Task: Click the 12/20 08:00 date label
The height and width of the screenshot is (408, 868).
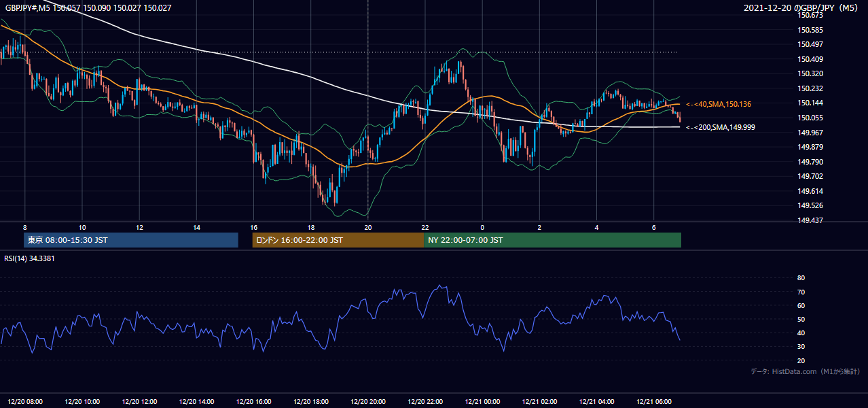Action: pos(24,402)
